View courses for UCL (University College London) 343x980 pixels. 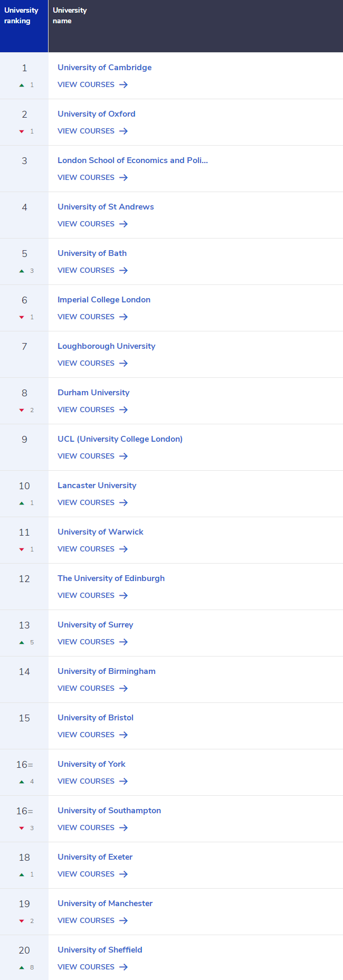point(93,456)
